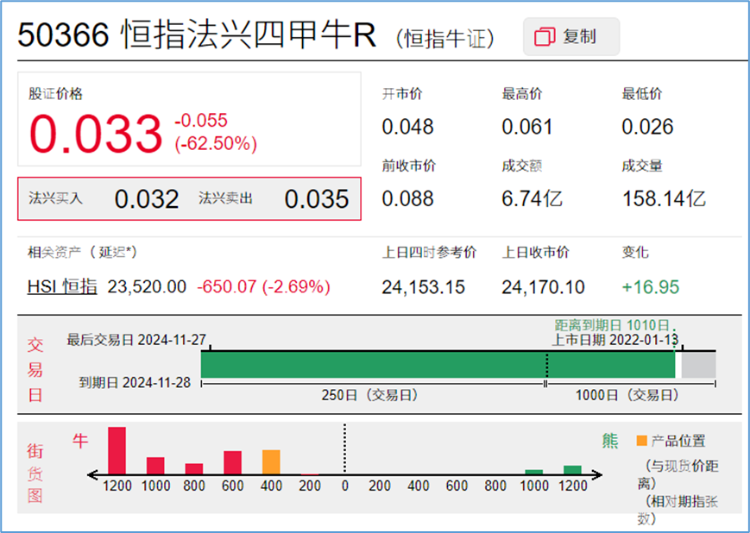750x533 pixels.
Task: Click the 1000日（交易日）scale label
Action: click(x=627, y=395)
